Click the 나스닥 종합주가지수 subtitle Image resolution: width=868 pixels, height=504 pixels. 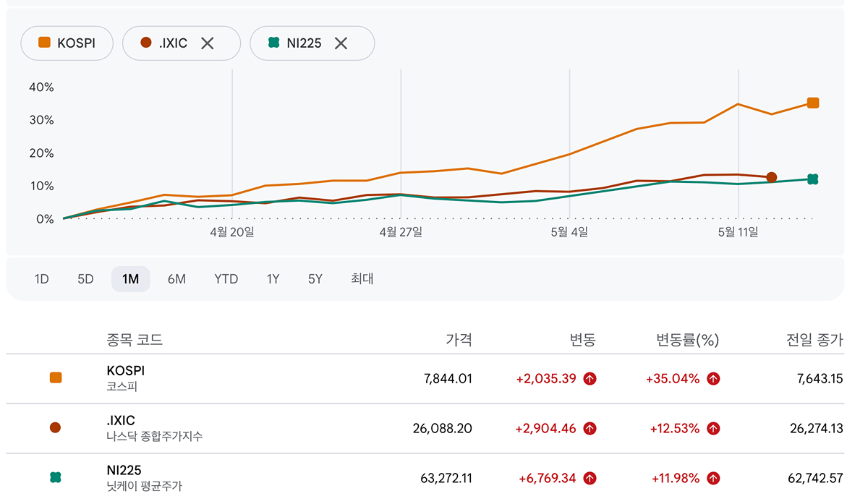[x=154, y=437]
